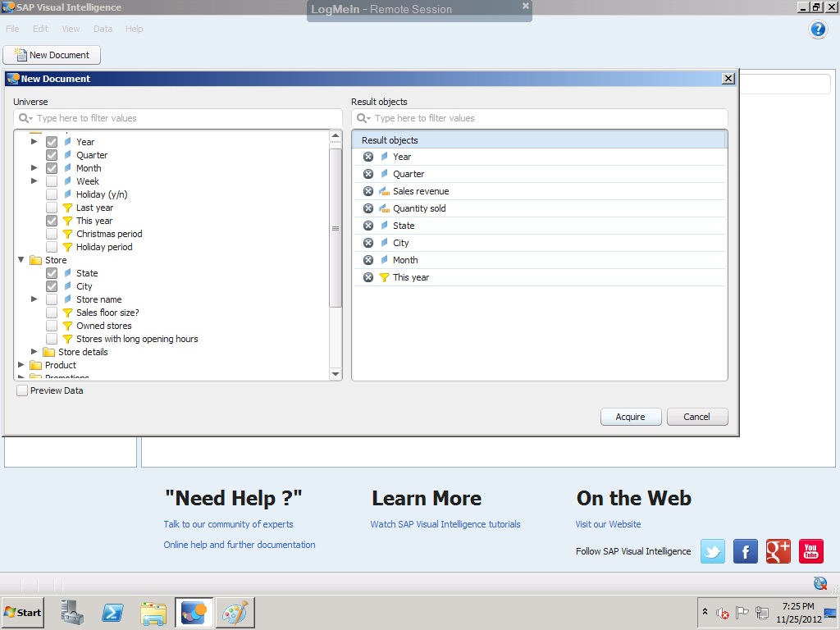Image resolution: width=840 pixels, height=630 pixels.
Task: Expand the Product folder
Action: (x=21, y=365)
